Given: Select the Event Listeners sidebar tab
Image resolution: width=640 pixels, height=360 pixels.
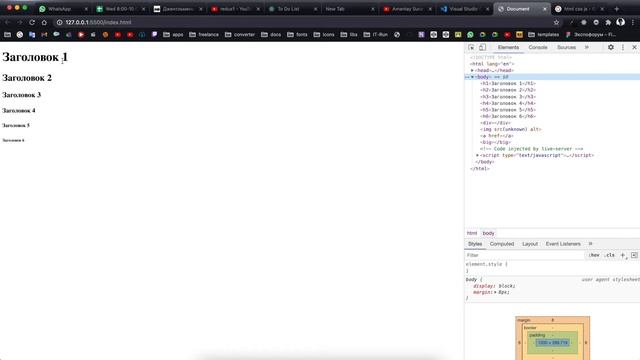Looking at the screenshot, I should (x=563, y=244).
